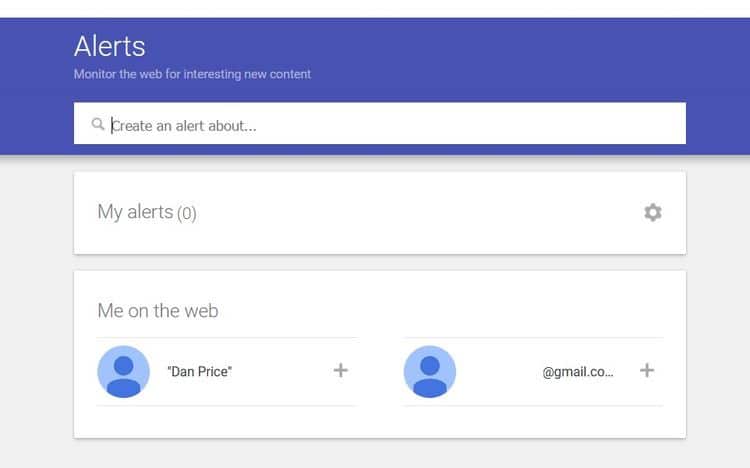Click the Alerts page title
This screenshot has width=750, height=468.
click(x=110, y=46)
